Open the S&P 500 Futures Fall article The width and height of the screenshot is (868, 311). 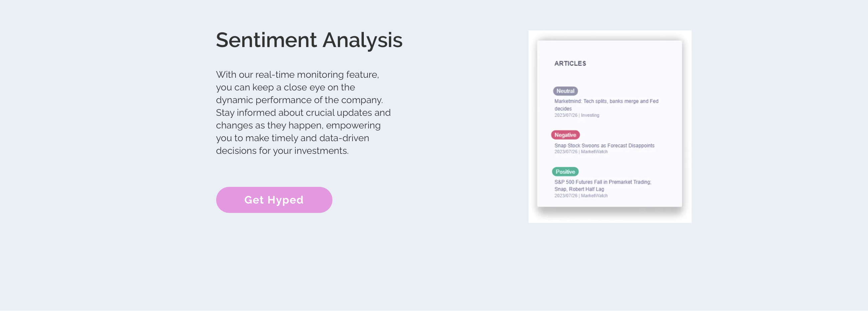pos(602,182)
